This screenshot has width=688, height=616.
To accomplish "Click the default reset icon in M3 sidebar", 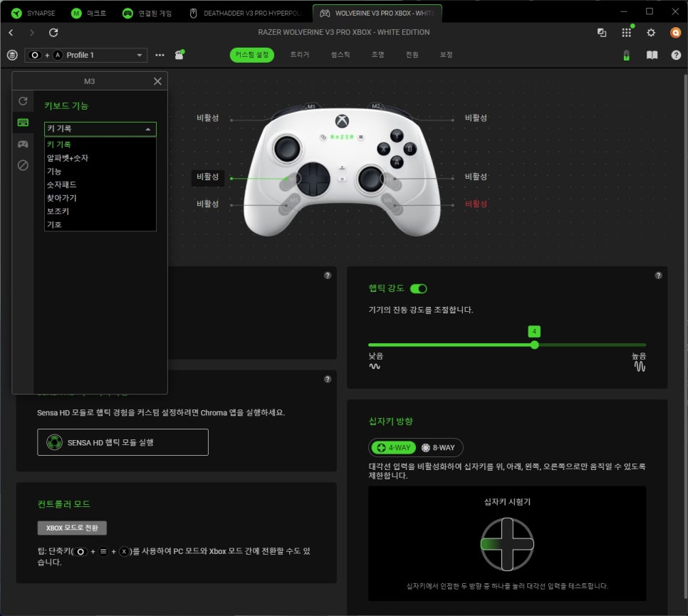I will click(x=23, y=101).
